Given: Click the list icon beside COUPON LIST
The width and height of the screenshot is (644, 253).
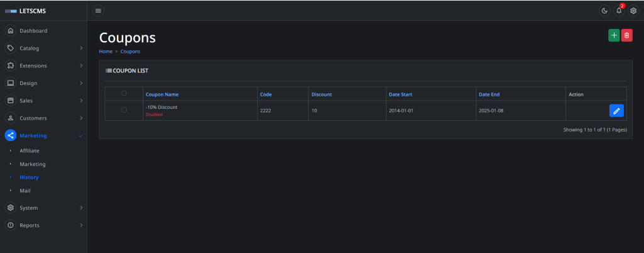Looking at the screenshot, I should (109, 70).
